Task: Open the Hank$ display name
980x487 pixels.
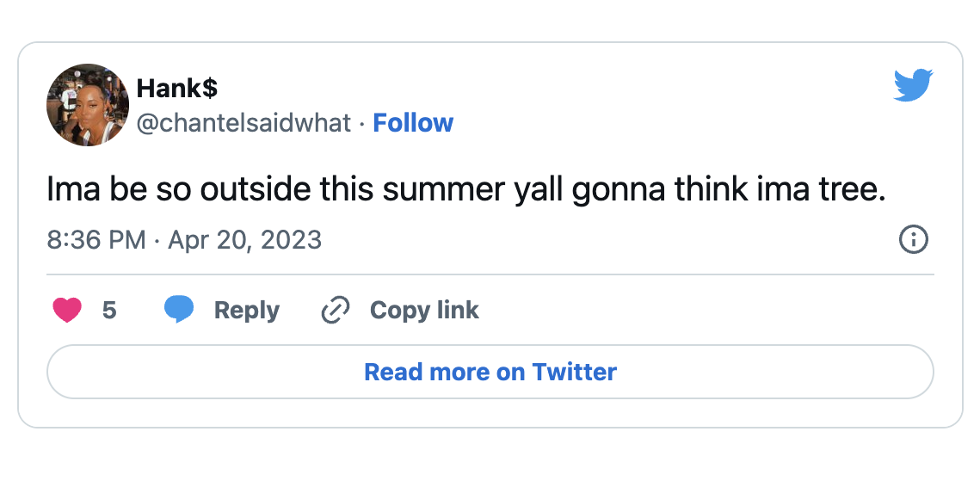Action: [177, 88]
